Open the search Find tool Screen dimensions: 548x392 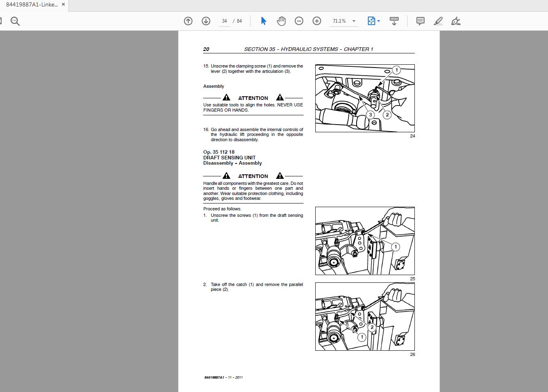[15, 21]
